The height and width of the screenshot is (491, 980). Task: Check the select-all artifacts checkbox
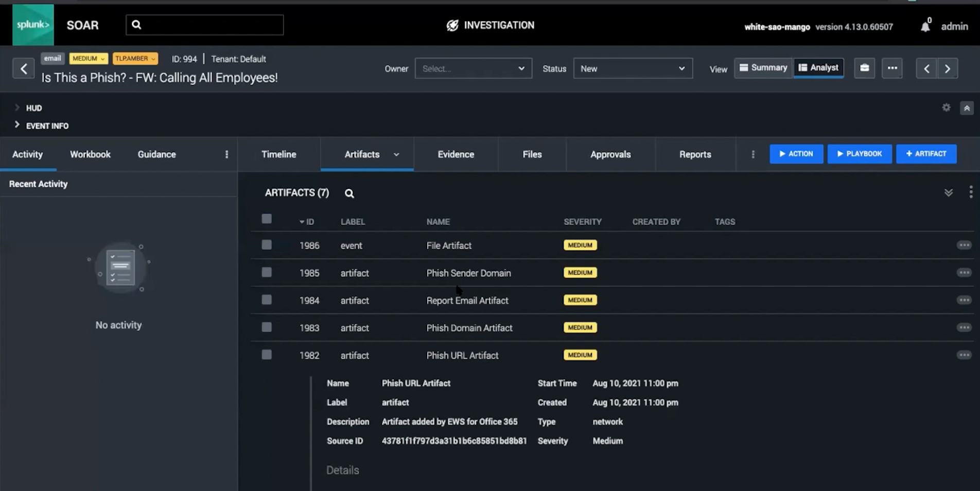pyautogui.click(x=267, y=219)
